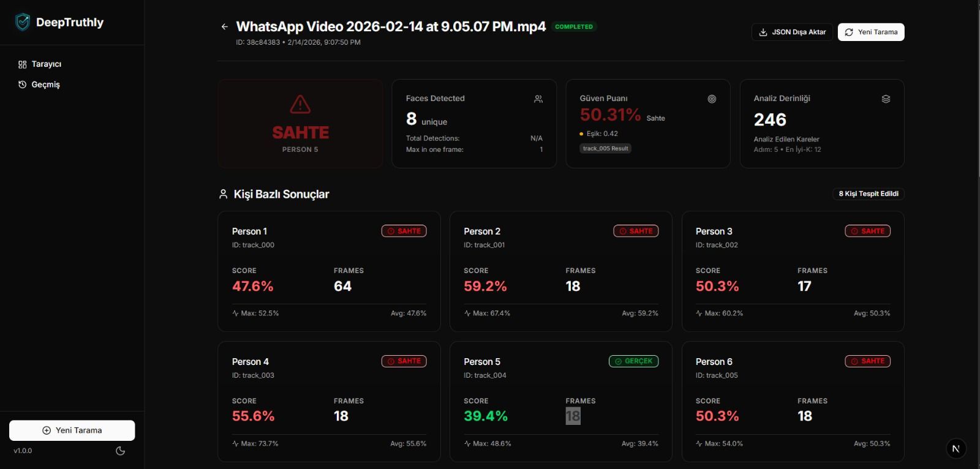The image size is (980, 469).
Task: Click the Next.js N circle icon
Action: [x=956, y=449]
